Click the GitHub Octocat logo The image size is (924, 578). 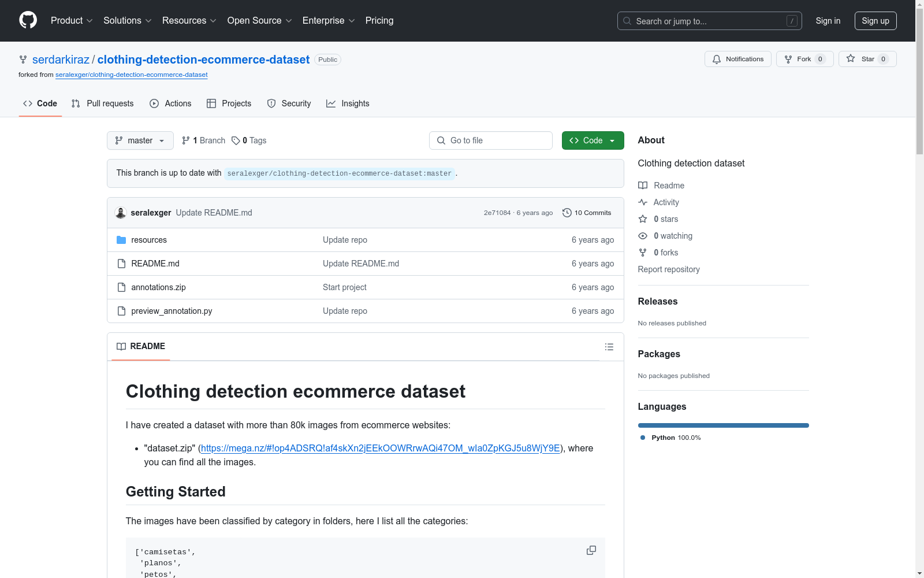click(x=28, y=20)
